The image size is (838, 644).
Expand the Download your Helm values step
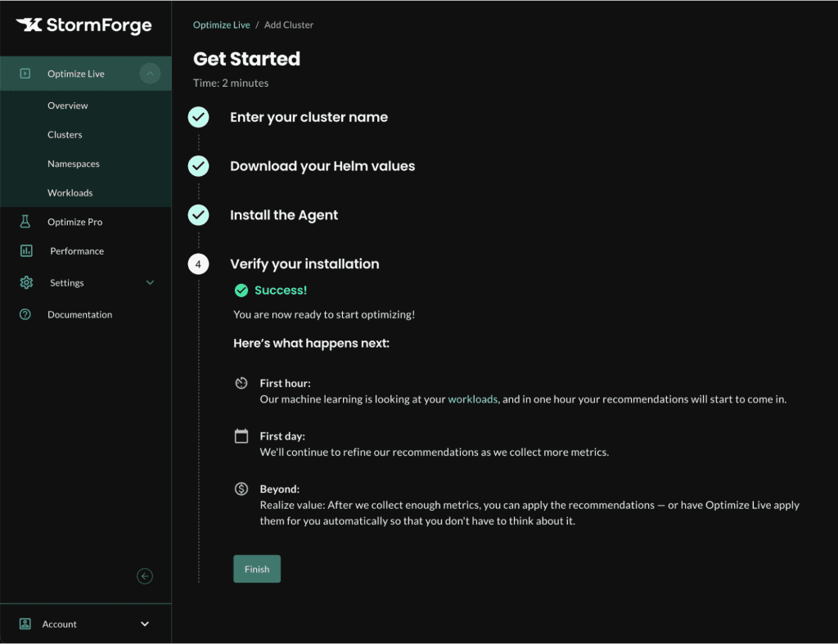322,166
